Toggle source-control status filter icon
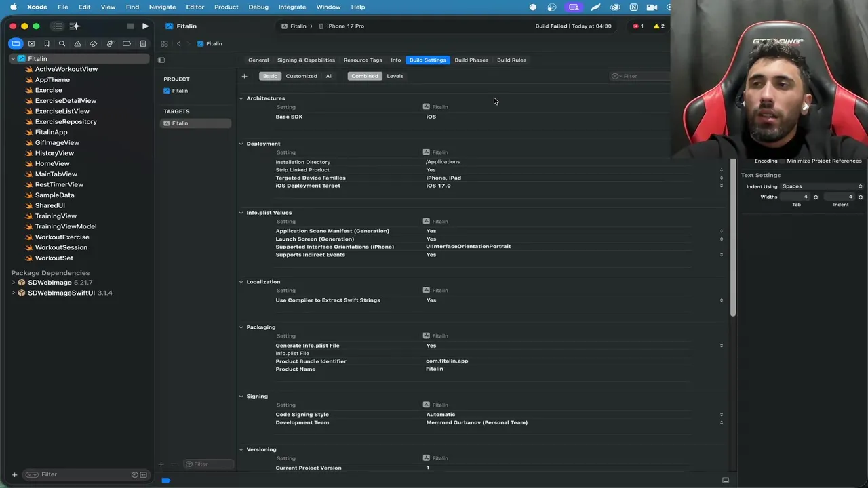The width and height of the screenshot is (868, 488). tap(144, 474)
